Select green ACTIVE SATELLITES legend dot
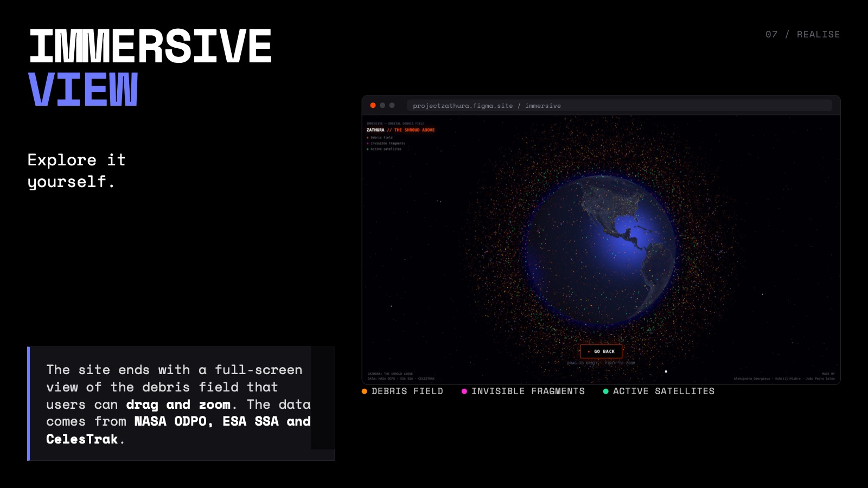868x488 pixels. 606,391
